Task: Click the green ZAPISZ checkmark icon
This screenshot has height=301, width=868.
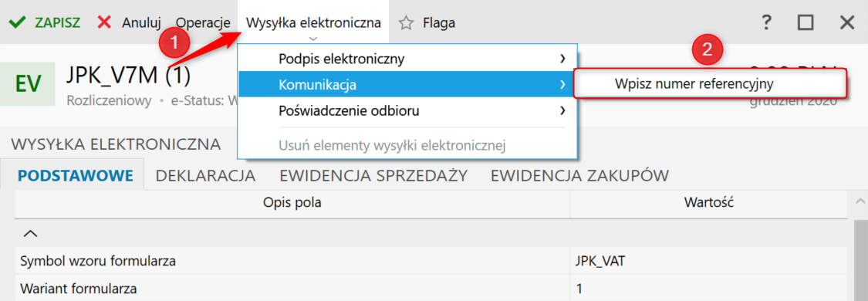Action: coord(18,22)
